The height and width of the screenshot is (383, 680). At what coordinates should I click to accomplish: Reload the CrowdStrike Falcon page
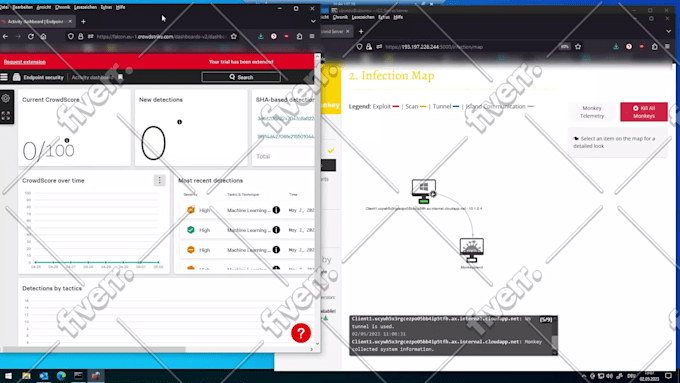[31, 36]
